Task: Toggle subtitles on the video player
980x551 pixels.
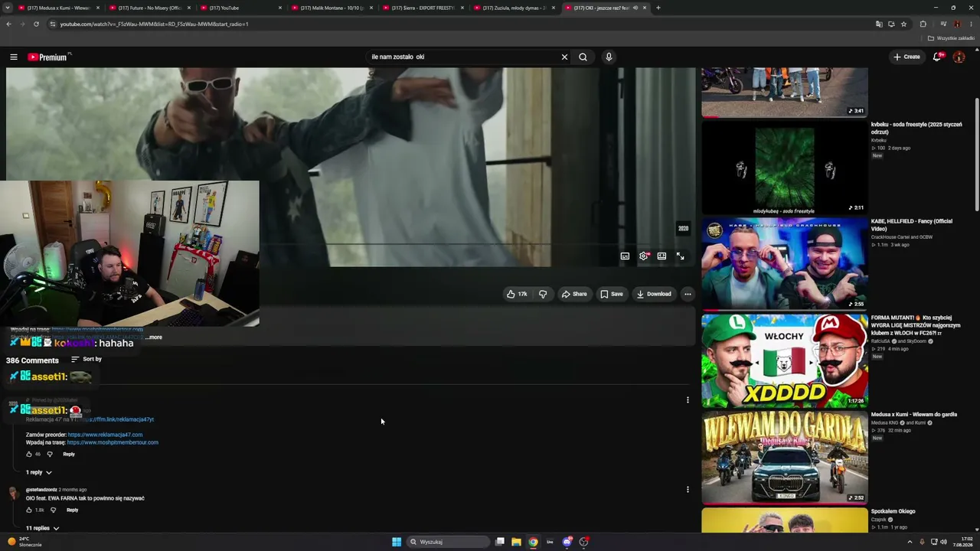Action: (x=625, y=256)
